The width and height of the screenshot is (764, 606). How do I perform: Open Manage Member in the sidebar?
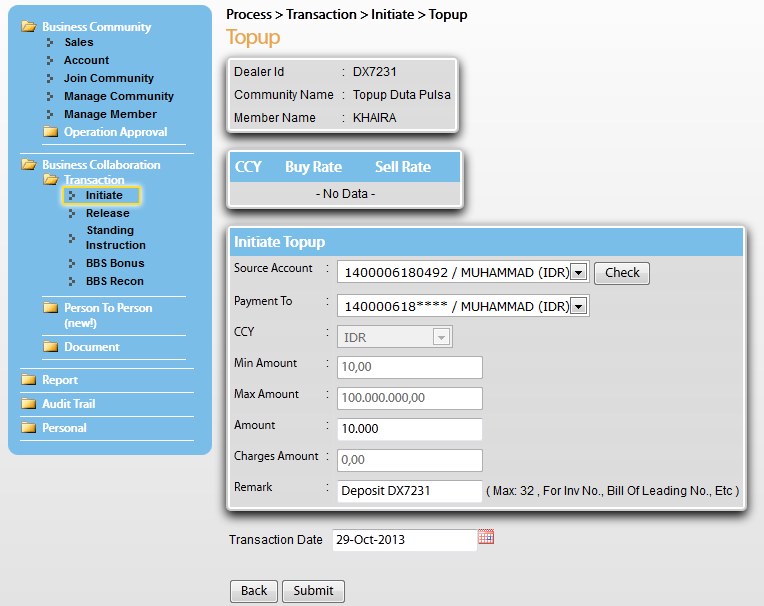[x=110, y=114]
